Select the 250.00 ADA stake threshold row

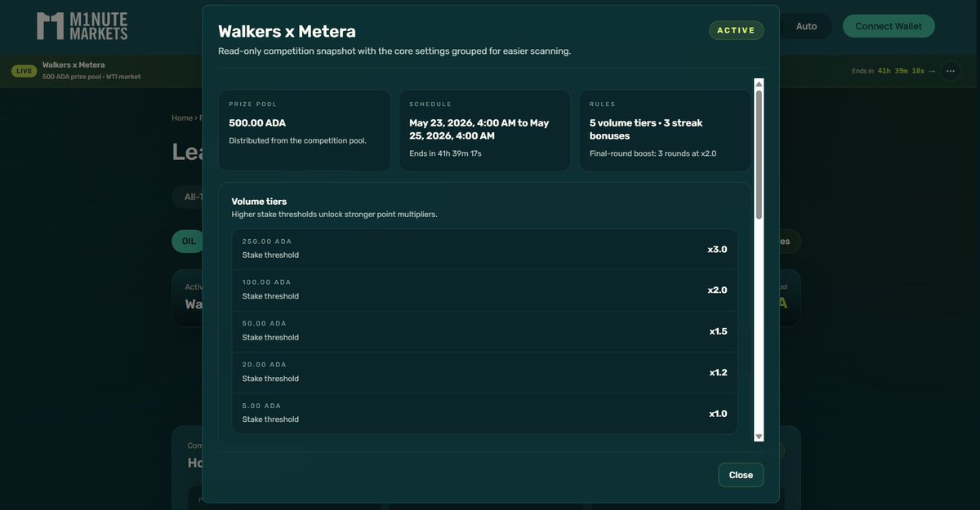(484, 249)
